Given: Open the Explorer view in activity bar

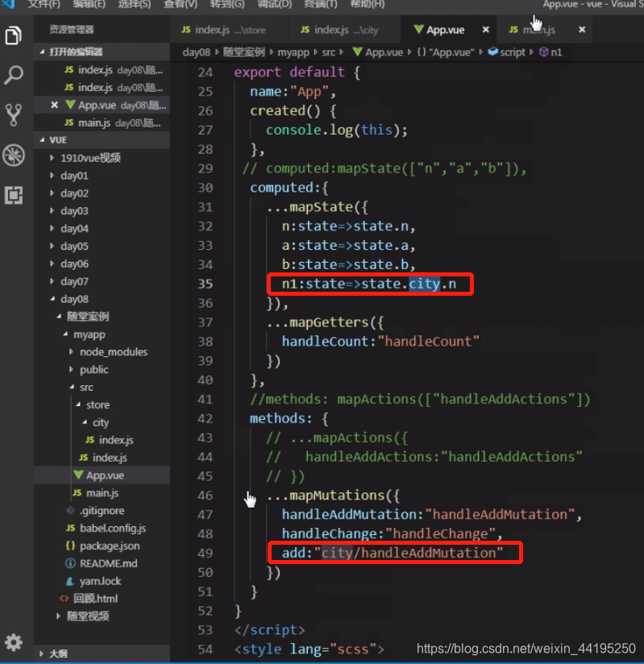Looking at the screenshot, I should [14, 35].
